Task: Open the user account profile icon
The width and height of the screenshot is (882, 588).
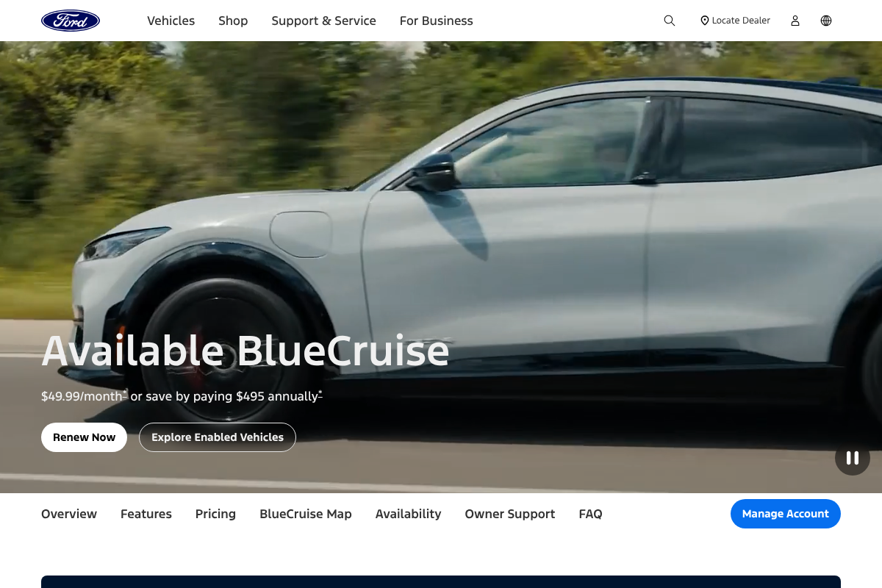Action: pyautogui.click(x=795, y=21)
